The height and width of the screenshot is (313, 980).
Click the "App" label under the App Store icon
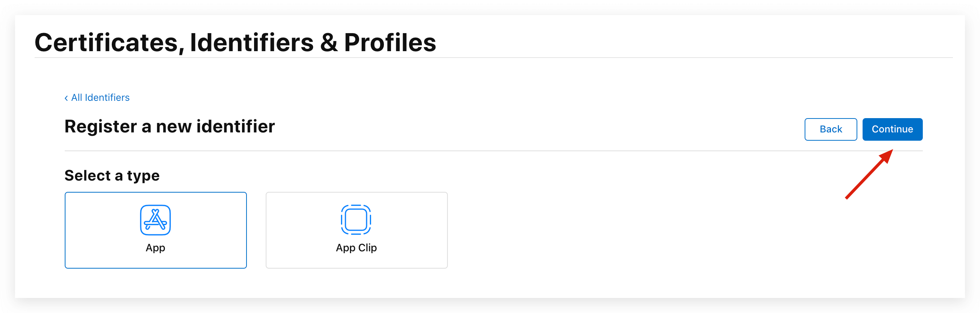click(x=155, y=248)
